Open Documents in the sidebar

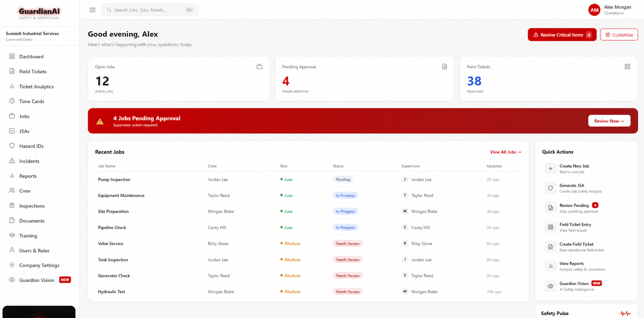(40, 221)
